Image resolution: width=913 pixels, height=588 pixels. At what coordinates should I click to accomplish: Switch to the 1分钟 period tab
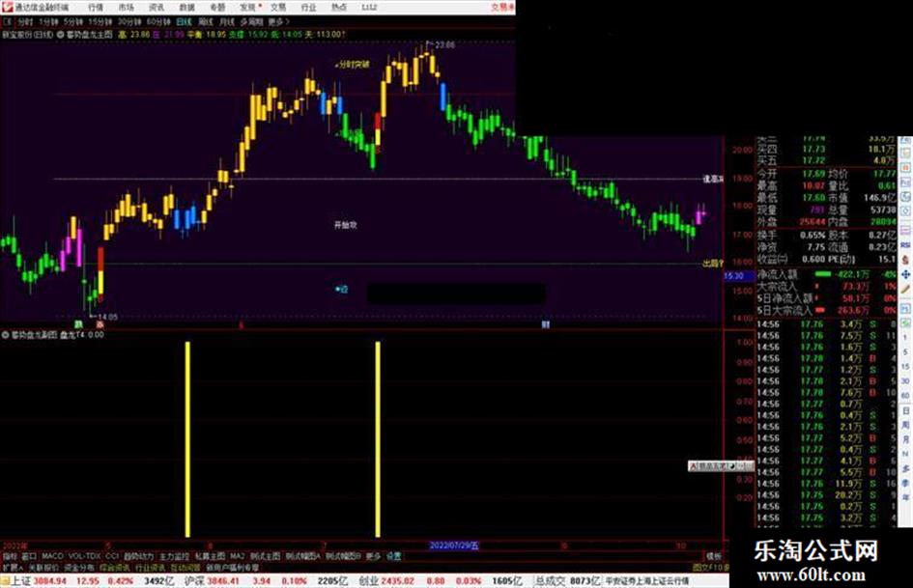click(48, 22)
